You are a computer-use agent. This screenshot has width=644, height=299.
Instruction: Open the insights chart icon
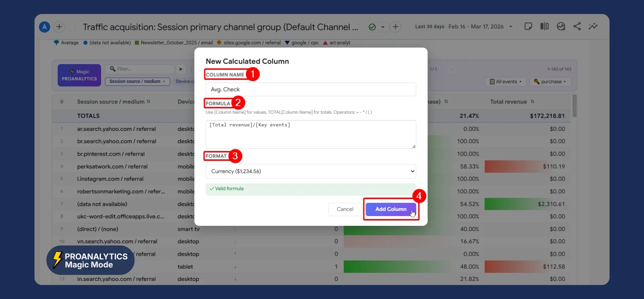[x=561, y=26]
